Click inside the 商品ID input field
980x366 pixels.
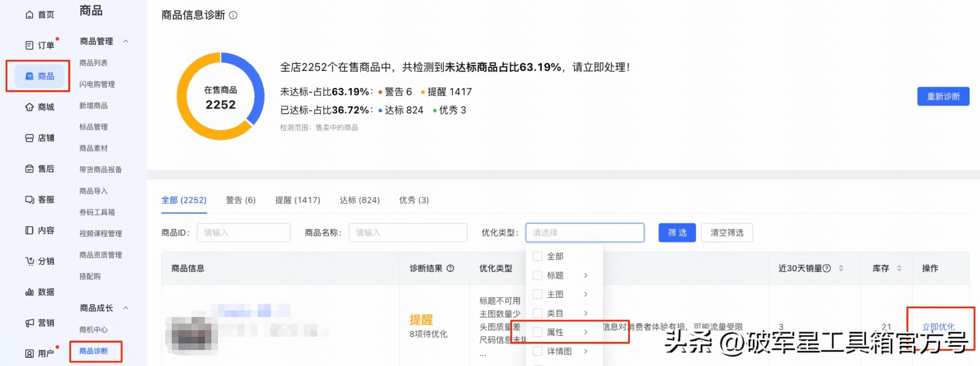243,232
